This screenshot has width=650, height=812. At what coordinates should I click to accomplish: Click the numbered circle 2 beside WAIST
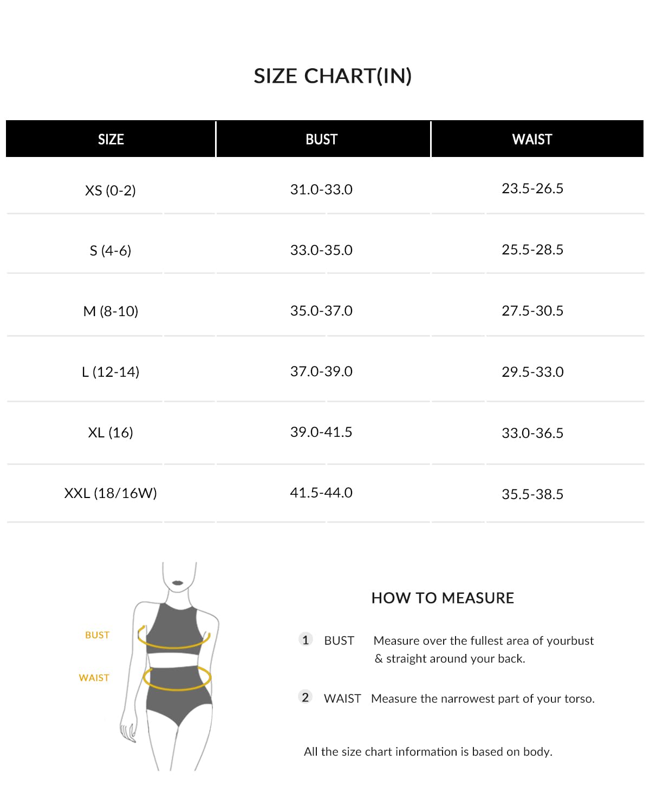pyautogui.click(x=305, y=697)
